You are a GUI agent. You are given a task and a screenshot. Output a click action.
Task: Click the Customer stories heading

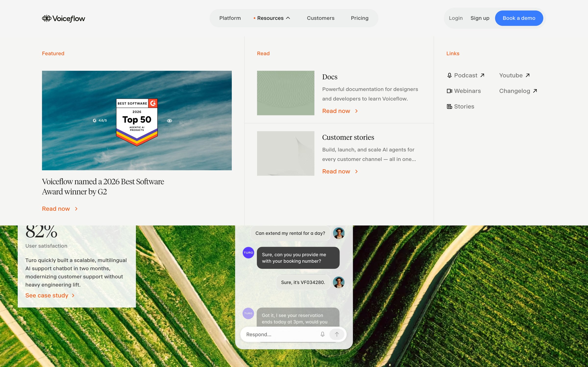click(348, 137)
